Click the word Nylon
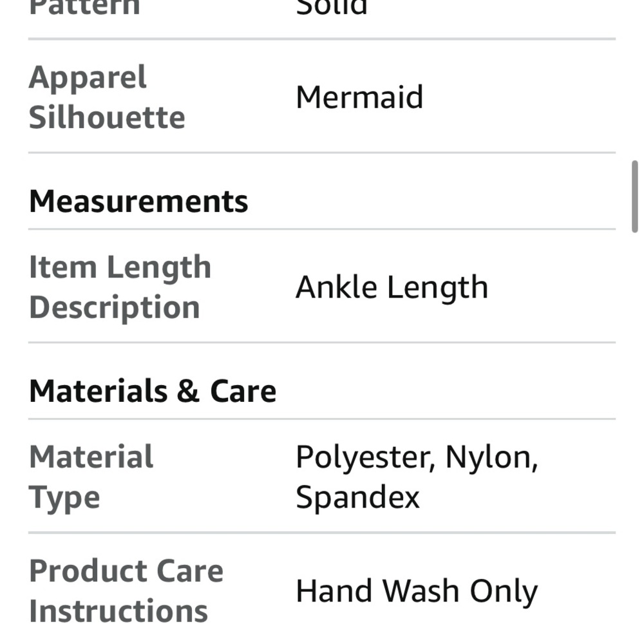 (x=491, y=457)
